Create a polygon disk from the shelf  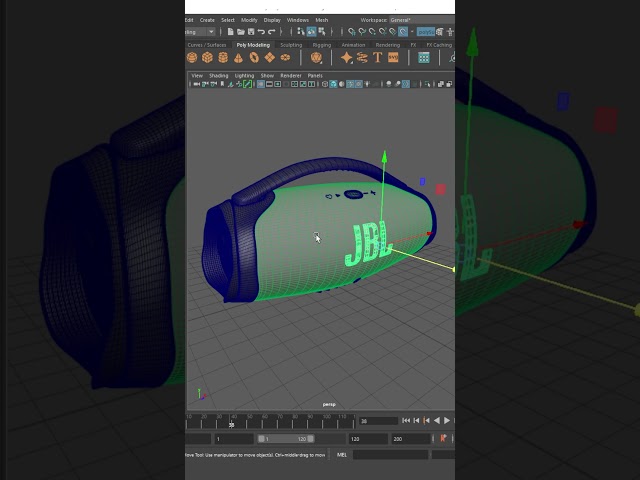(x=285, y=58)
